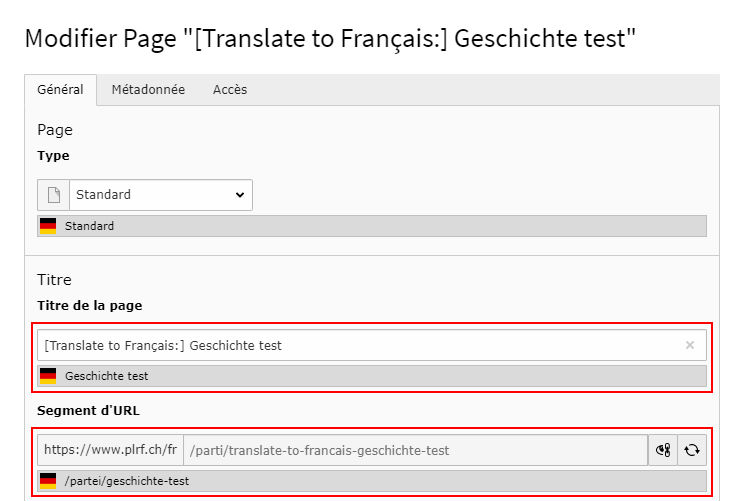Click the original slug /partei/geschichte-test
The width and height of the screenshot is (744, 501).
click(127, 481)
